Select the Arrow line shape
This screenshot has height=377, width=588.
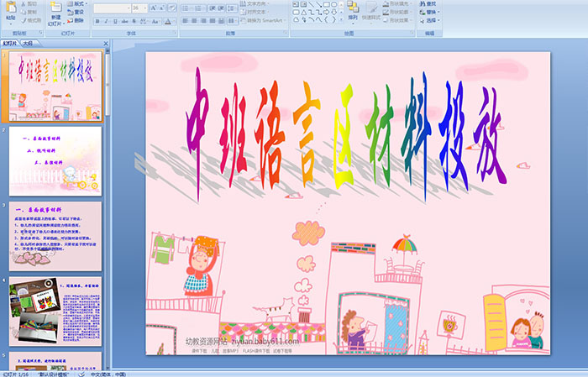(318, 4)
